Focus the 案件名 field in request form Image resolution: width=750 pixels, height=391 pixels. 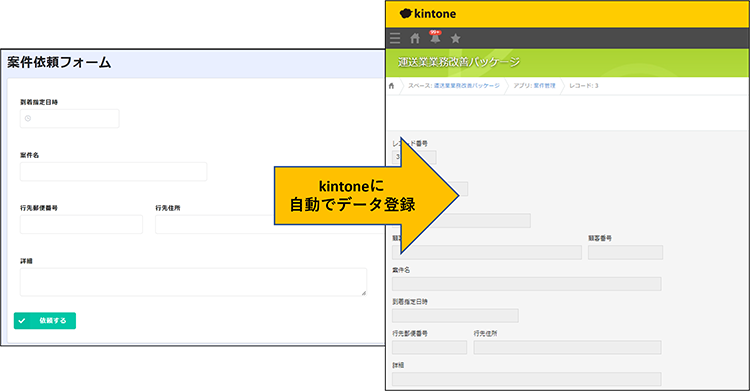113,171
